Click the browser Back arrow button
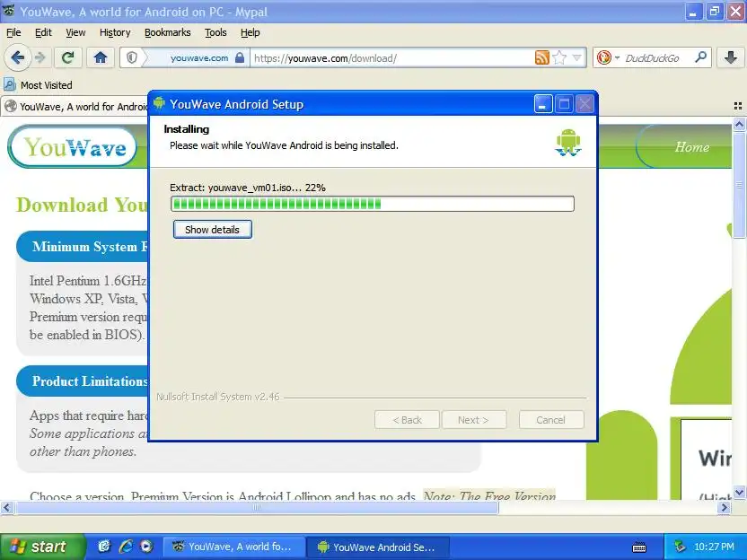Screen dimensions: 747x560 coord(18,58)
